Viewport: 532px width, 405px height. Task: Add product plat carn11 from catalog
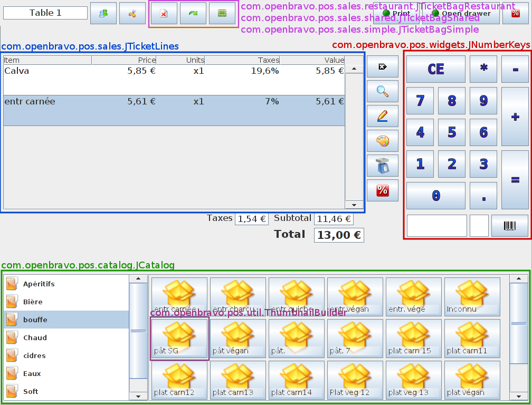tap(472, 339)
